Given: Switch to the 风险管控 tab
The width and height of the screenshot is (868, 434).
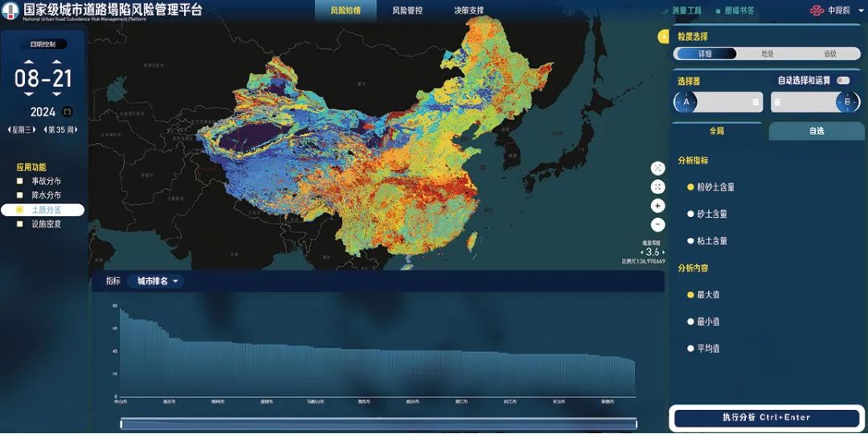Looking at the screenshot, I should pos(407,11).
